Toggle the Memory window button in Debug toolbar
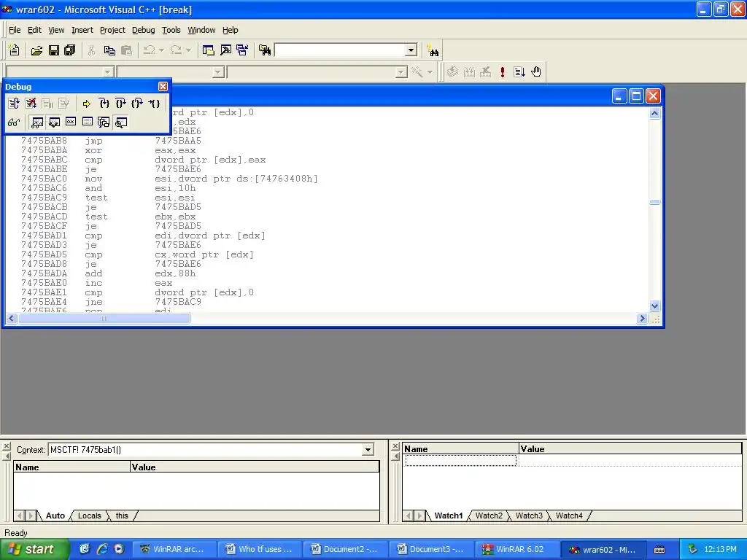The width and height of the screenshot is (747, 560). 88,122
